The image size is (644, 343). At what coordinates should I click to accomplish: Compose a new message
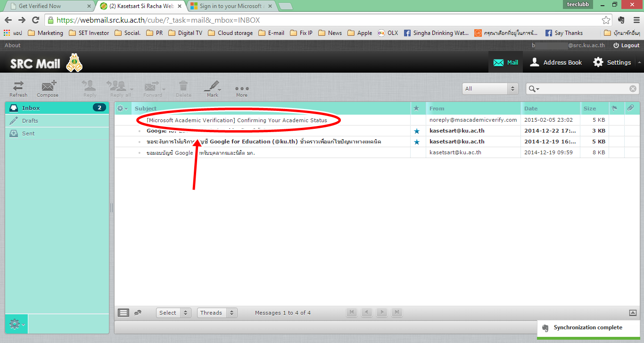tap(48, 88)
